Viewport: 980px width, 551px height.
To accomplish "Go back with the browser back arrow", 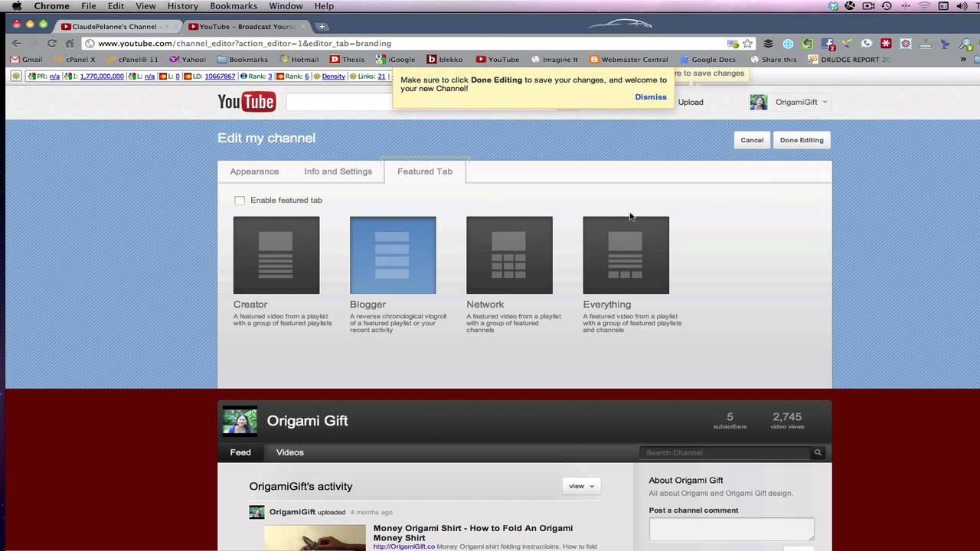I will (x=17, y=44).
